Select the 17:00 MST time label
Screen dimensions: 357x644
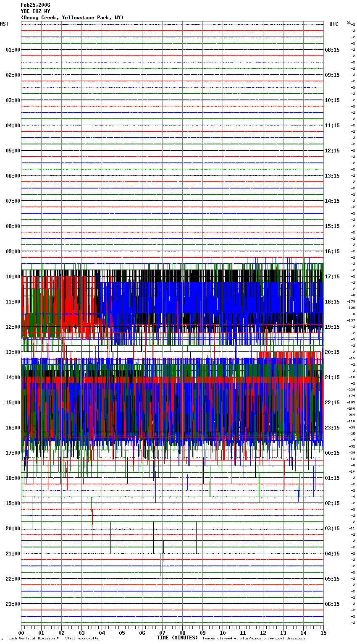tap(13, 453)
